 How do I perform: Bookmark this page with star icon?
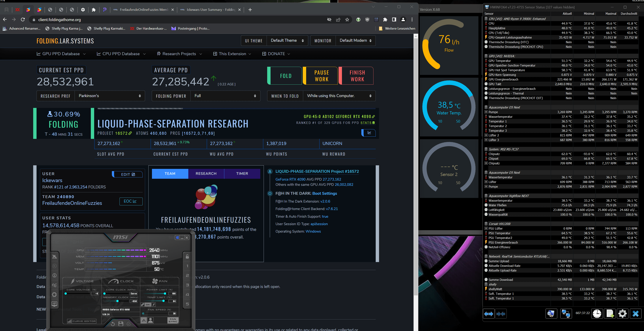pos(347,20)
